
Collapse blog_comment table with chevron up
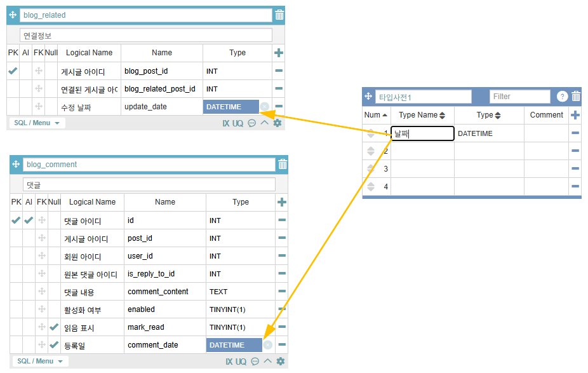coord(267,362)
